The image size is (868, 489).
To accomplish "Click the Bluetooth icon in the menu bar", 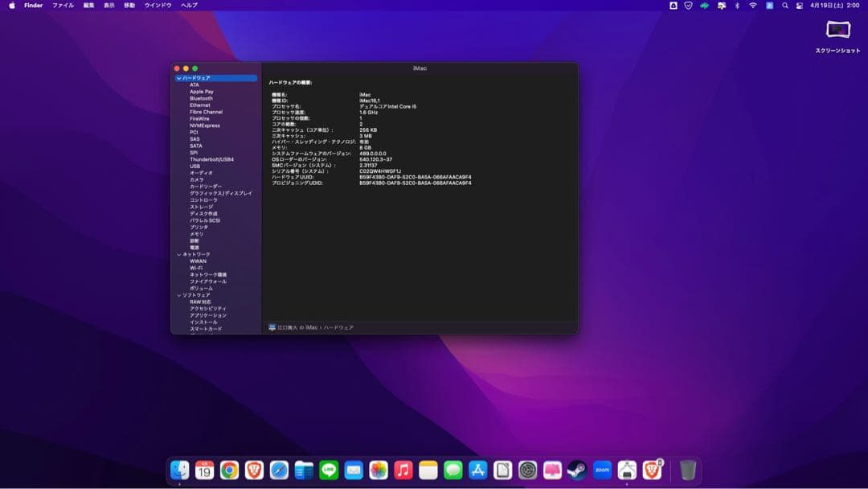I will click(737, 5).
